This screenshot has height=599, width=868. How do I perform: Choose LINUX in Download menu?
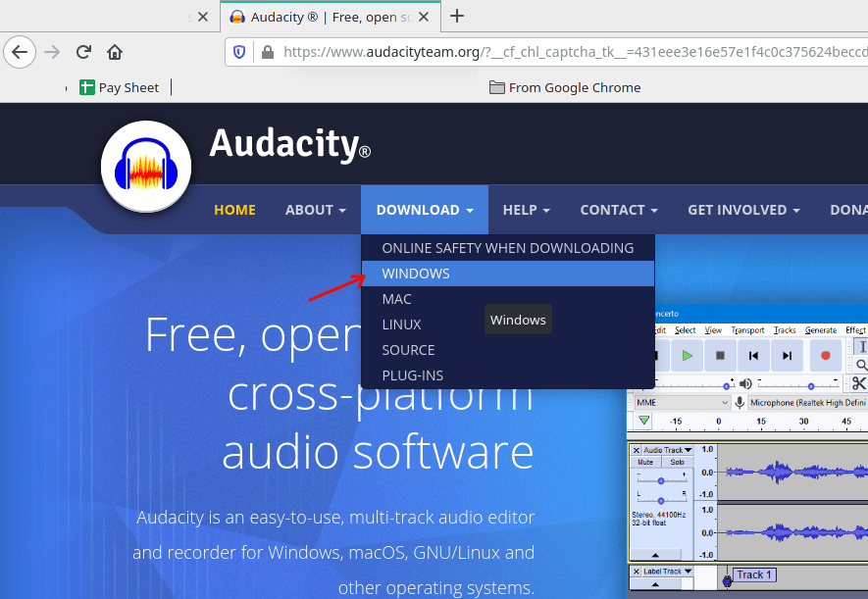click(508, 324)
